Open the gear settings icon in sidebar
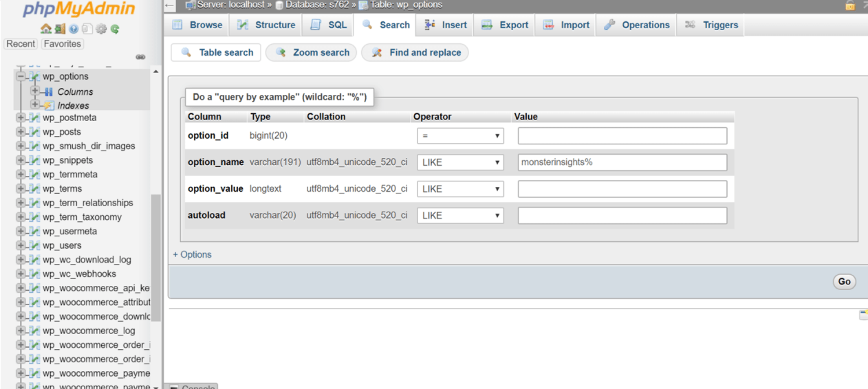 point(101,29)
